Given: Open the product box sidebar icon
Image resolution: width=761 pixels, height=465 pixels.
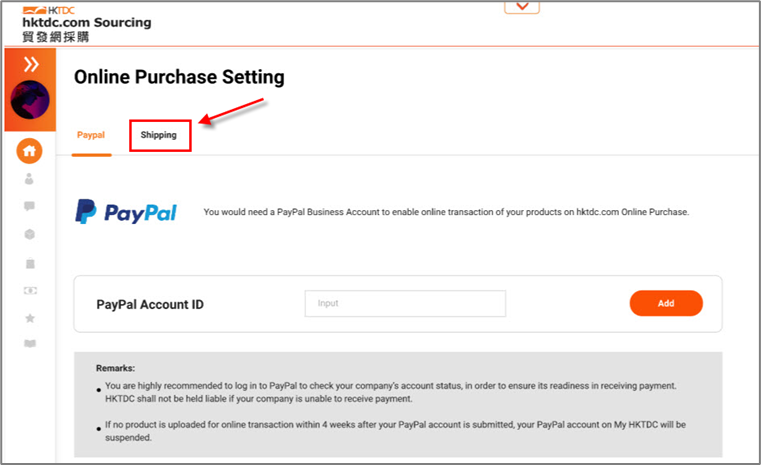Looking at the screenshot, I should (x=30, y=234).
